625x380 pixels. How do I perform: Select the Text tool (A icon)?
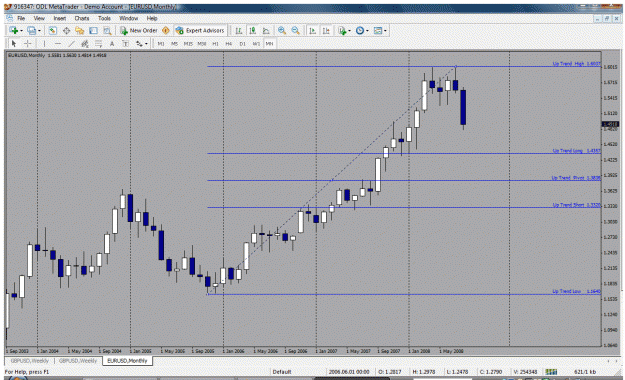coord(112,43)
